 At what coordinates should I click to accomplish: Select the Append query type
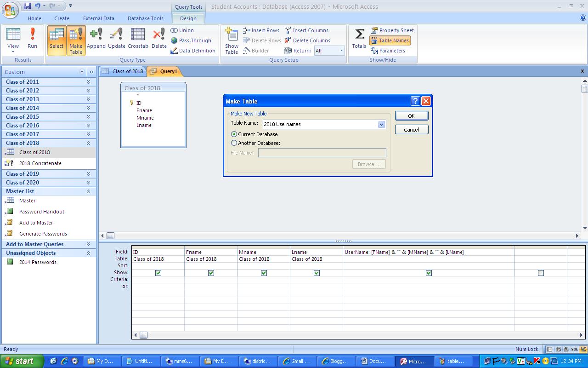(x=96, y=40)
